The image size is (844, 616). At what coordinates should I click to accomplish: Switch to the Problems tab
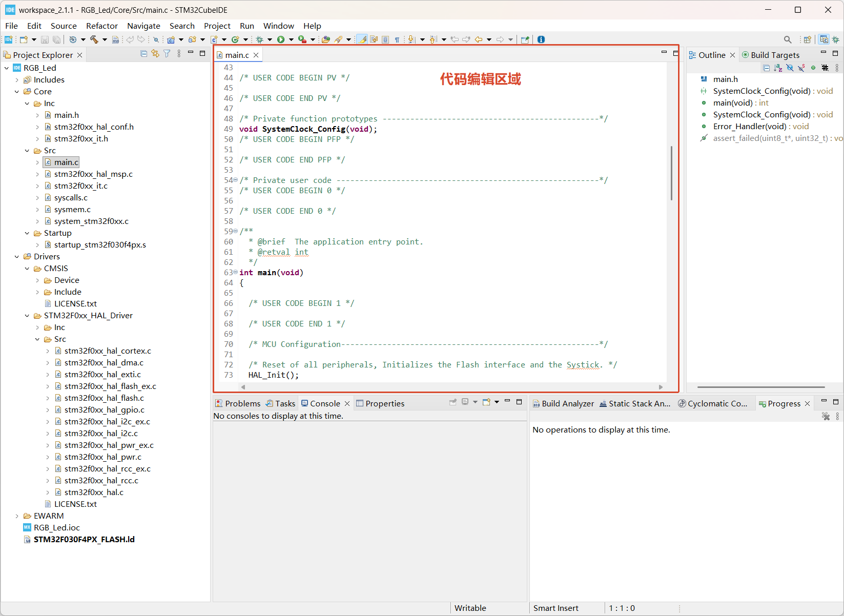tap(238, 403)
